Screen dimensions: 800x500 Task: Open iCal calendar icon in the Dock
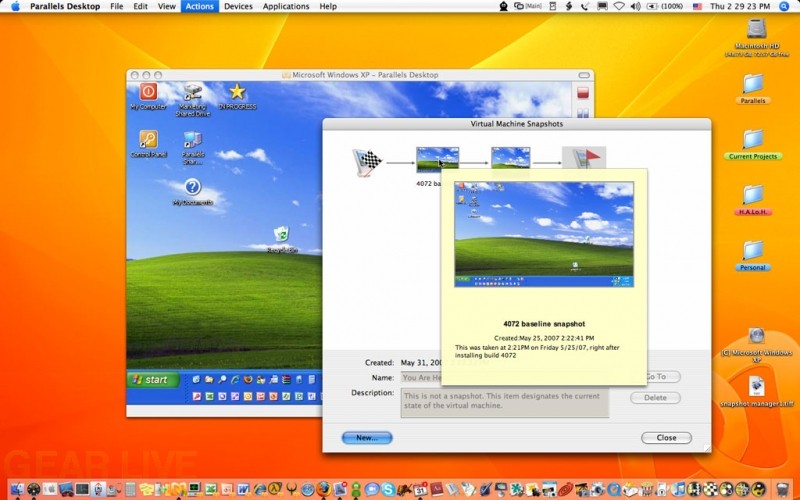pyautogui.click(x=420, y=489)
